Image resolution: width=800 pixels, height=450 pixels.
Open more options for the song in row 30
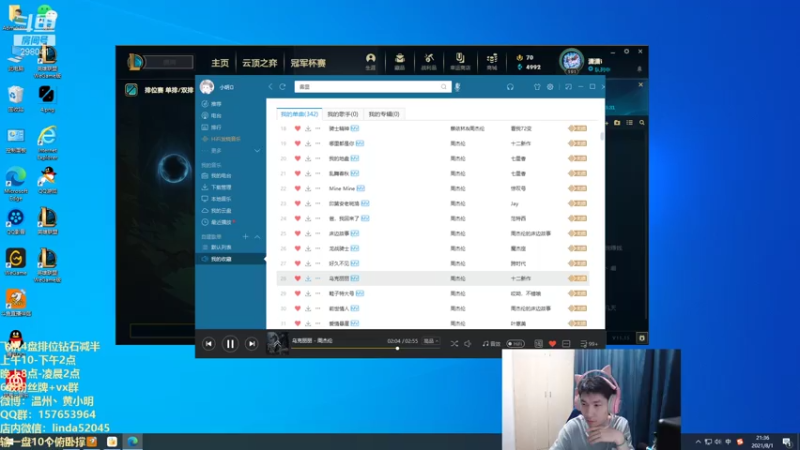coord(318,309)
